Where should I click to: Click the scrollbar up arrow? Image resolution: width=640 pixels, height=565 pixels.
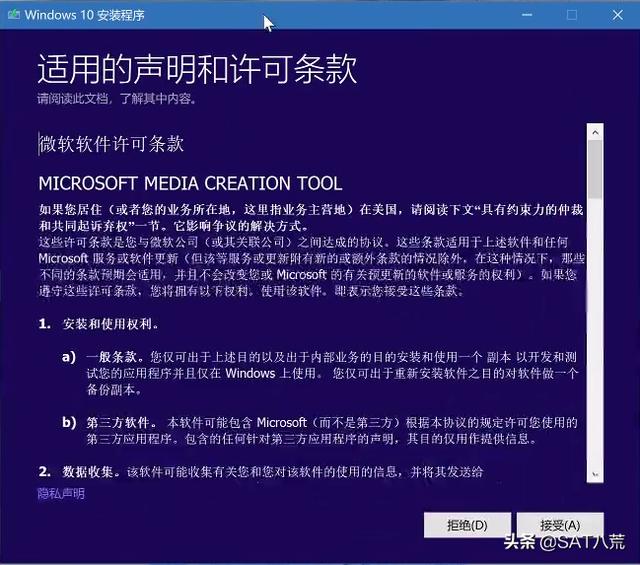coord(595,132)
